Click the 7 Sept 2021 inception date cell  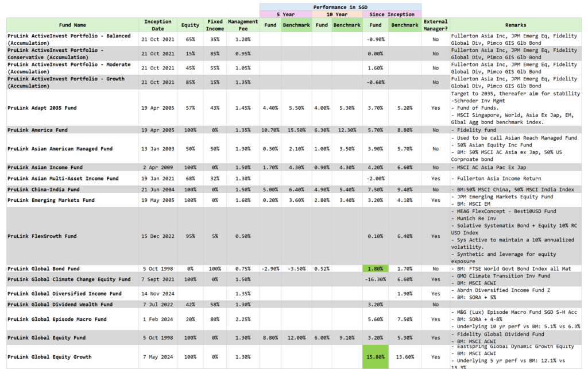pyautogui.click(x=158, y=279)
